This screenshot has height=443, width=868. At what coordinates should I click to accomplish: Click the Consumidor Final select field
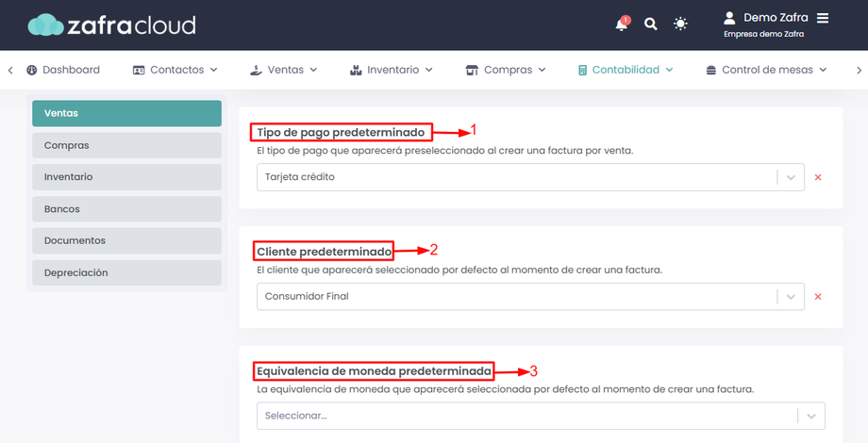(530, 297)
